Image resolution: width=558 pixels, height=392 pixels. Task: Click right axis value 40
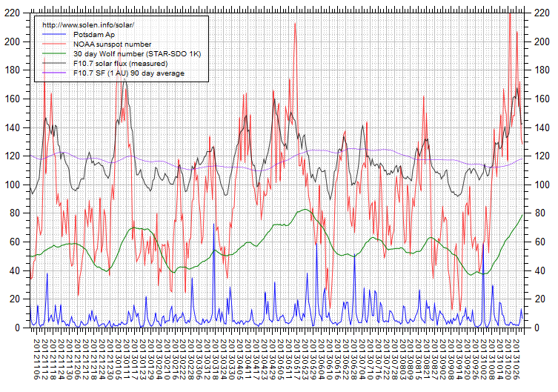[539, 270]
